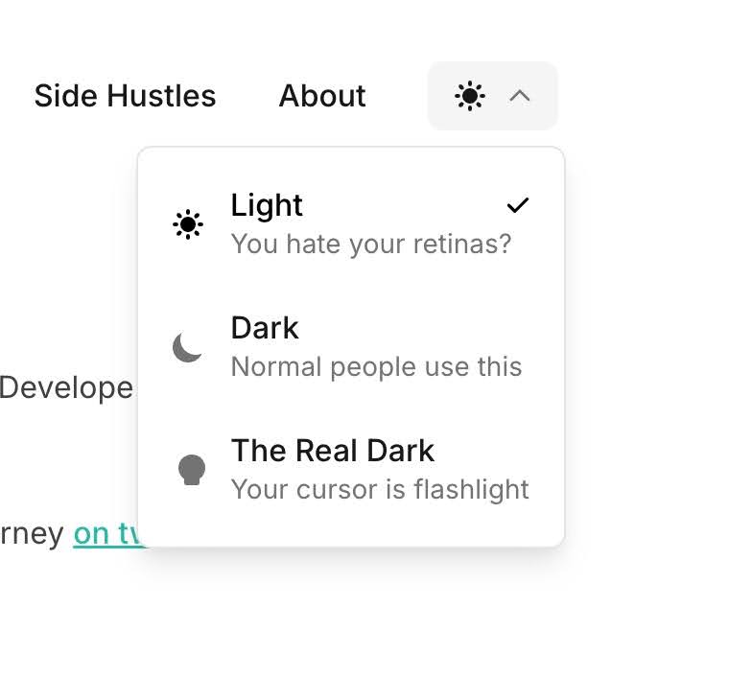
Task: Follow the teal "on tw" link
Action: click(107, 533)
